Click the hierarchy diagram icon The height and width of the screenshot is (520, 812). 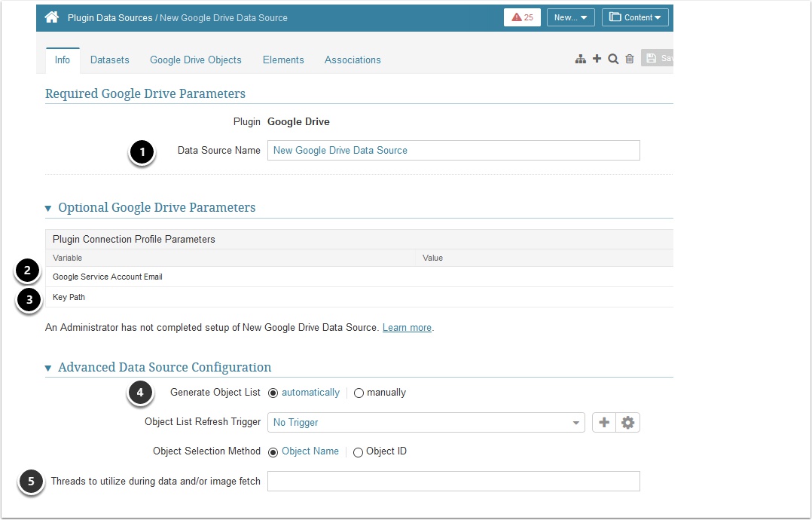coord(581,59)
